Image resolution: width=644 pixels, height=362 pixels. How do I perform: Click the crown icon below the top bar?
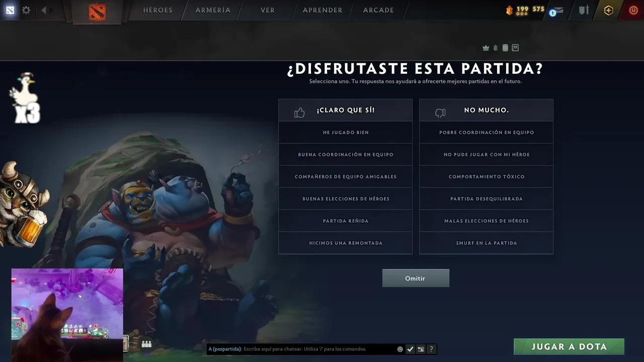486,48
